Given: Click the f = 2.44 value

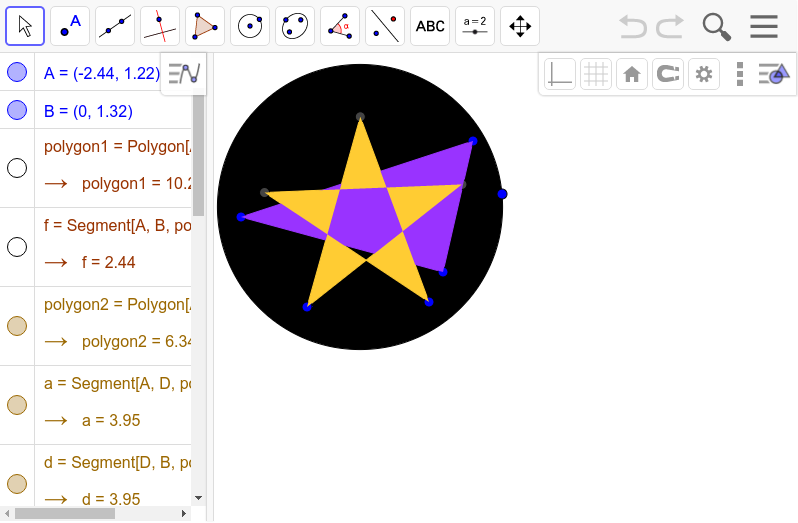Looking at the screenshot, I should coord(108,263).
